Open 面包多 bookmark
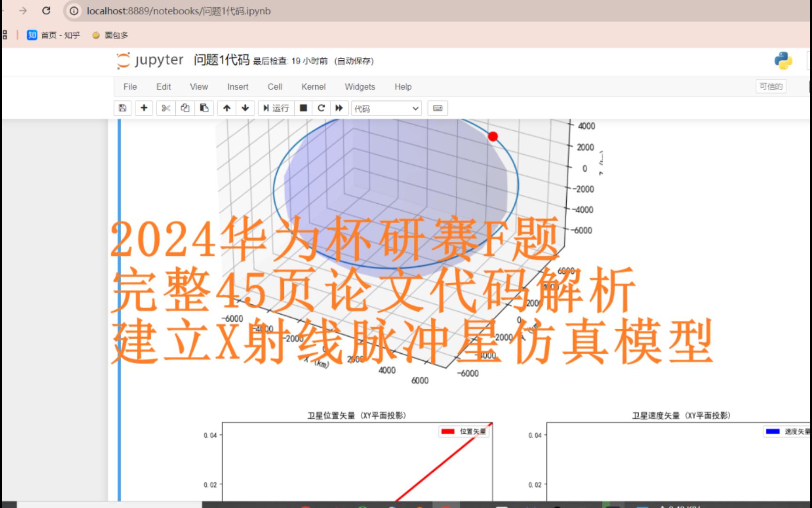The image size is (812, 508). 110,35
